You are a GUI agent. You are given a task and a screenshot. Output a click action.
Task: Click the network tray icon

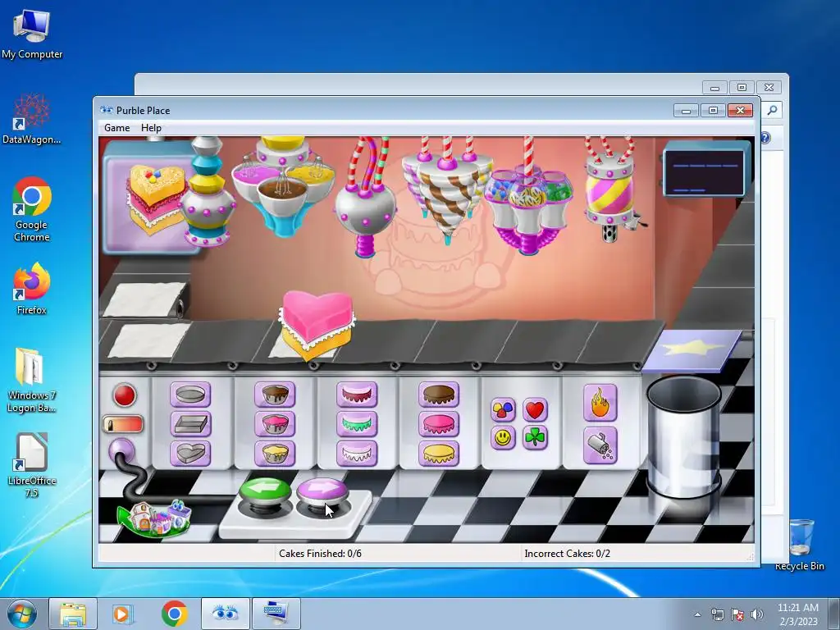717,614
